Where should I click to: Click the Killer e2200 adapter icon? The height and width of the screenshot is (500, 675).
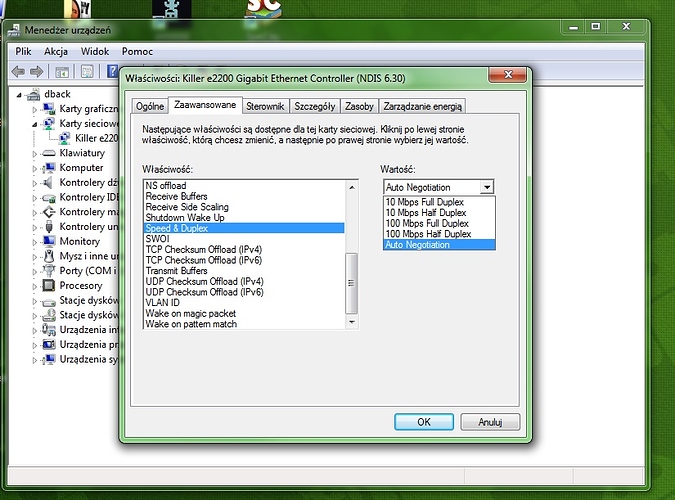[x=65, y=138]
